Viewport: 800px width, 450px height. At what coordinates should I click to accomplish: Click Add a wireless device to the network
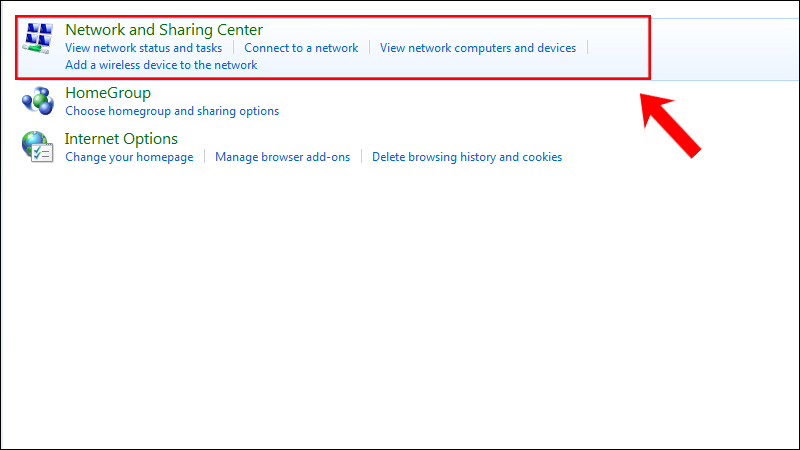(x=161, y=65)
